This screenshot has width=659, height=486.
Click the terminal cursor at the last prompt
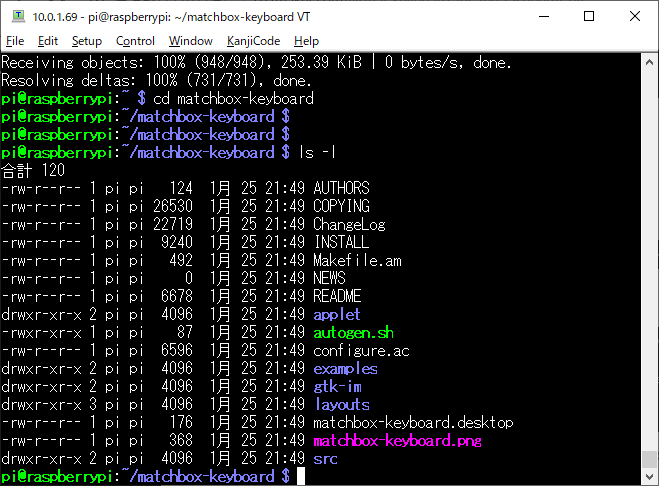coord(301,476)
